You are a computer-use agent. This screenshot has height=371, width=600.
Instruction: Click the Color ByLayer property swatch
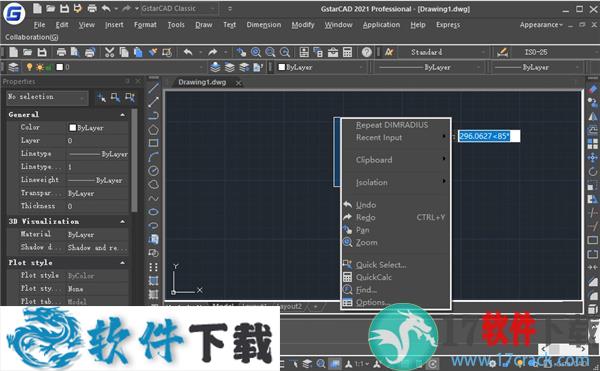(72, 128)
